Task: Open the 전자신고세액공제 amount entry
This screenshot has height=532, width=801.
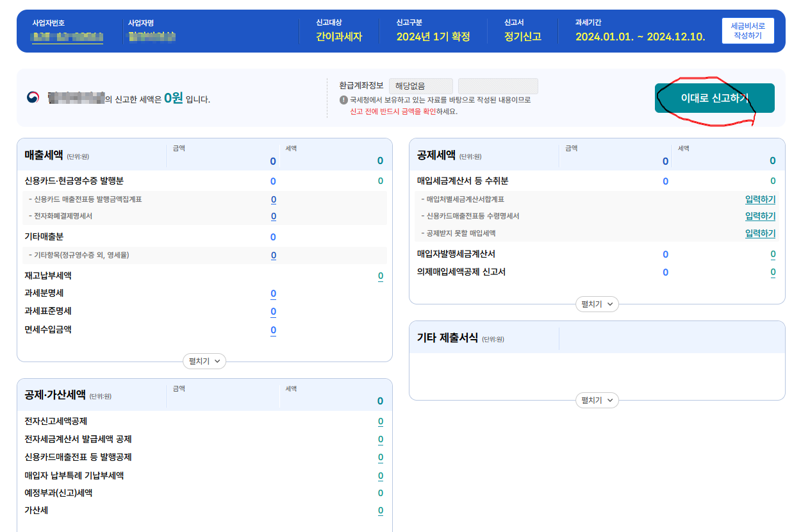Action: [379, 421]
